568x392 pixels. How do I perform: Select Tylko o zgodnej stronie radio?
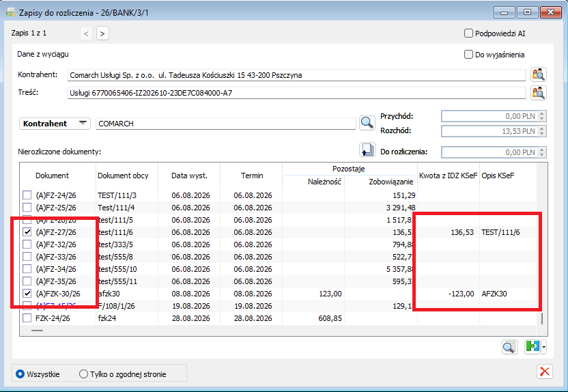pos(83,374)
